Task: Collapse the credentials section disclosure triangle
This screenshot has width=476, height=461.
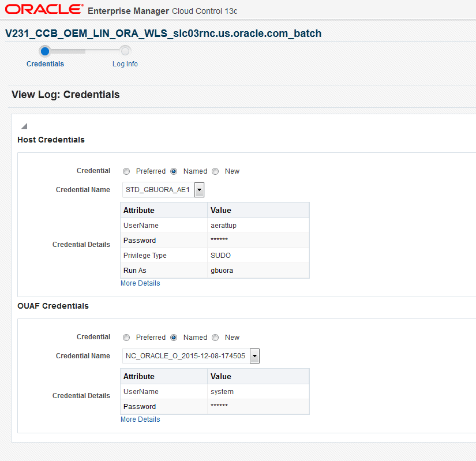Action: (x=24, y=126)
